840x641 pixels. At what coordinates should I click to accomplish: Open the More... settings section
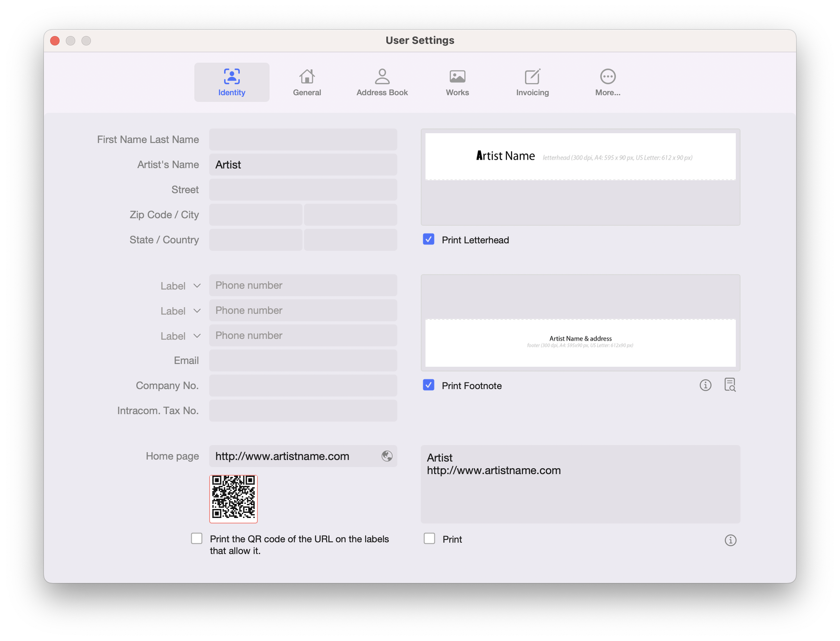(x=607, y=81)
